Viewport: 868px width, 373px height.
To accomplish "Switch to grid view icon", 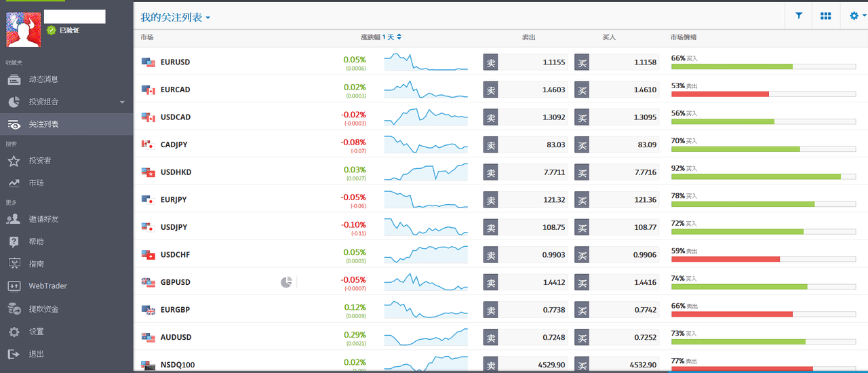I will (x=825, y=16).
